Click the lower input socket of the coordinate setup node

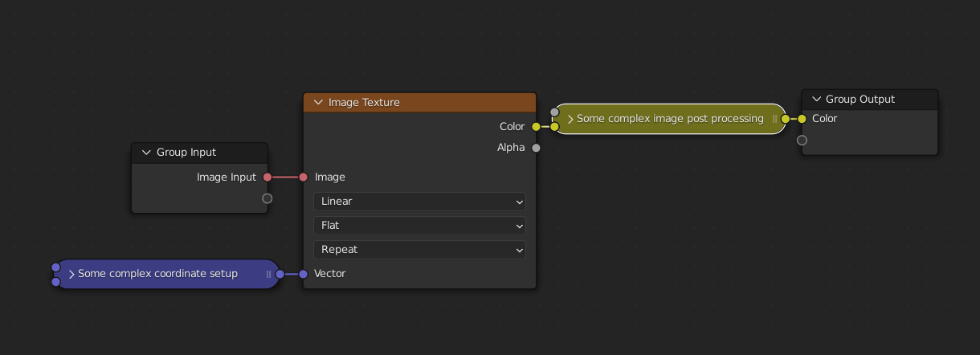coord(55,281)
